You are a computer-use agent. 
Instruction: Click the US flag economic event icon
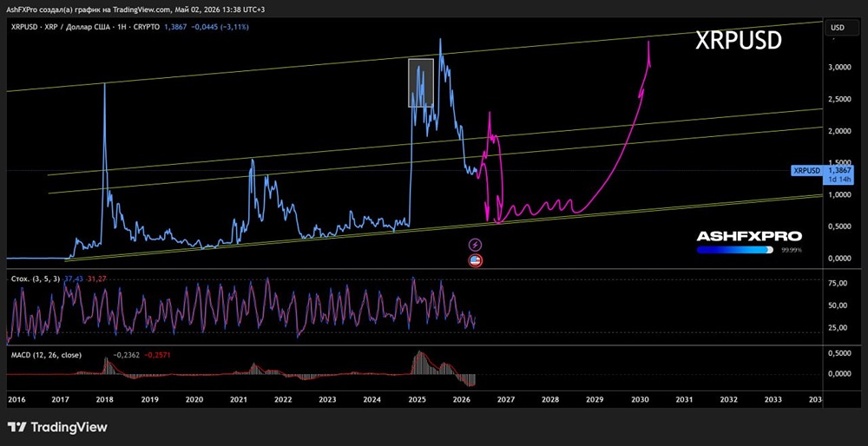pyautogui.click(x=475, y=261)
